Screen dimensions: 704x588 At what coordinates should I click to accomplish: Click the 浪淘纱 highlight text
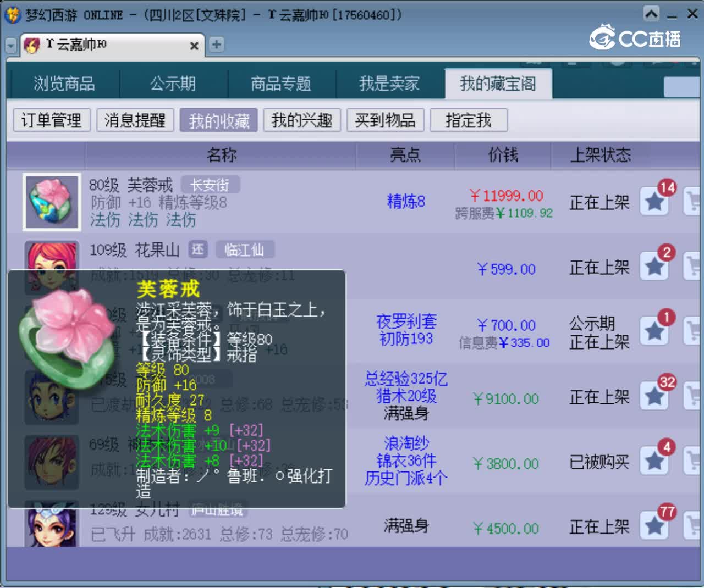(x=406, y=443)
